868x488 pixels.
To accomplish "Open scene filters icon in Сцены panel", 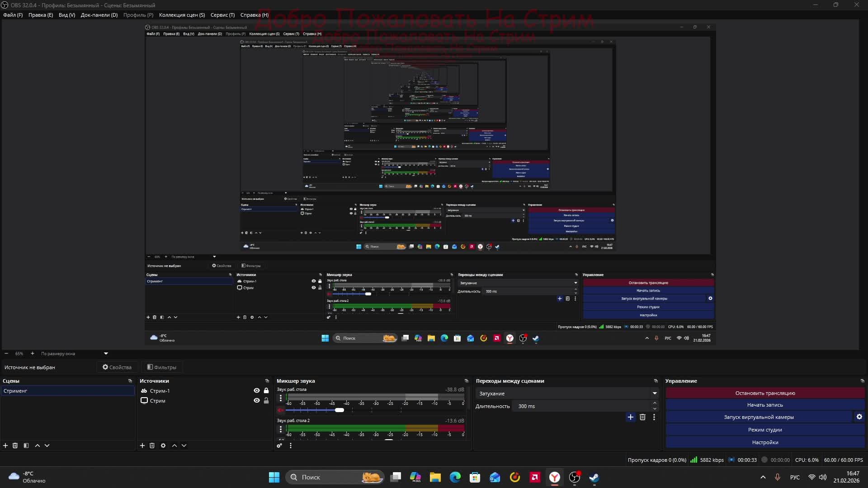I will 26,446.
